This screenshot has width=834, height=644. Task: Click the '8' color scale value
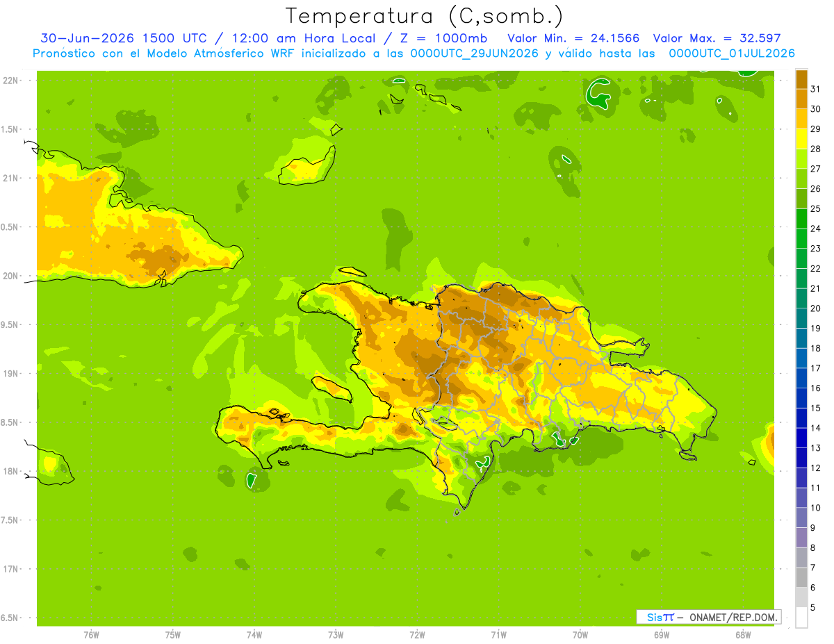pos(813,548)
